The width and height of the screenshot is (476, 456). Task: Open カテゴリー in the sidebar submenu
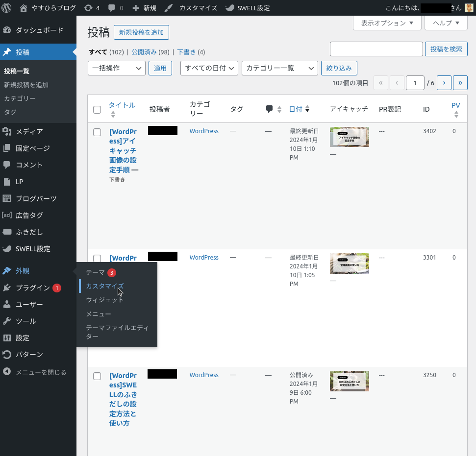coord(20,98)
